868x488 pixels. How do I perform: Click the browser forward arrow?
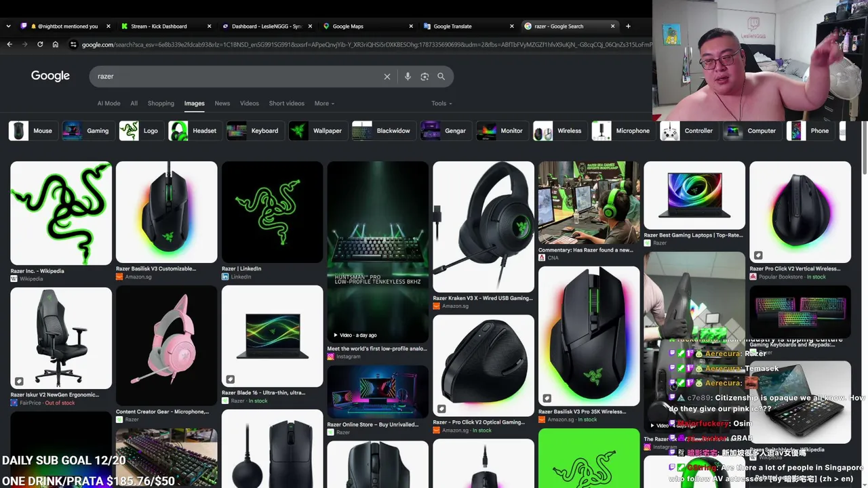click(25, 45)
